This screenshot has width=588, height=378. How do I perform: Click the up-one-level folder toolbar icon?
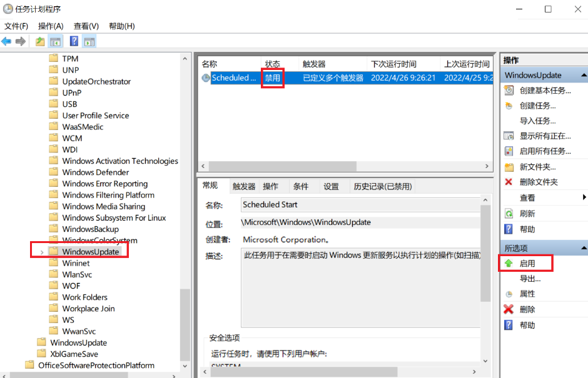[x=40, y=42]
